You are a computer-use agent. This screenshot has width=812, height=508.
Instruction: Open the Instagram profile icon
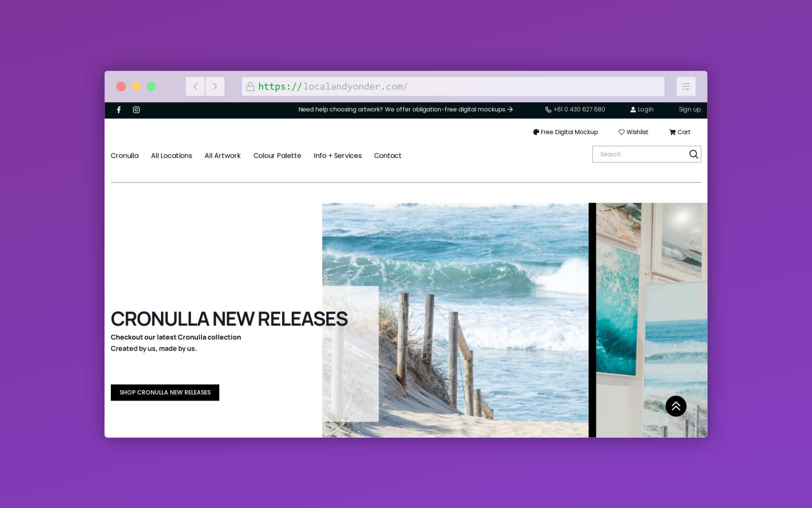[x=136, y=110]
